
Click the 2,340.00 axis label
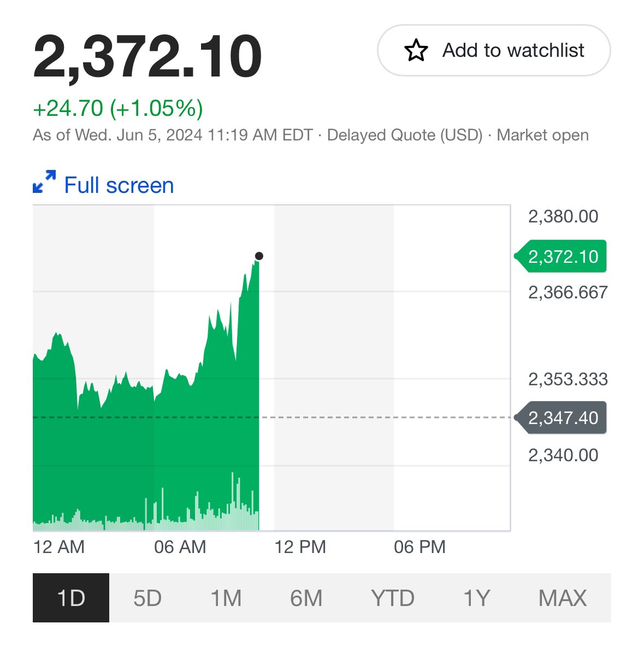coord(563,455)
